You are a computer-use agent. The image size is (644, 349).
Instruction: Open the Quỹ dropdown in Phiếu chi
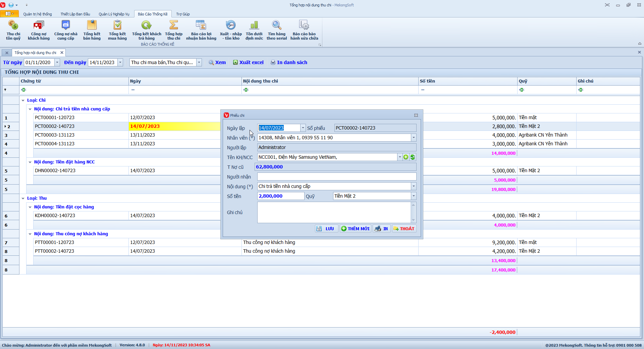coord(414,196)
